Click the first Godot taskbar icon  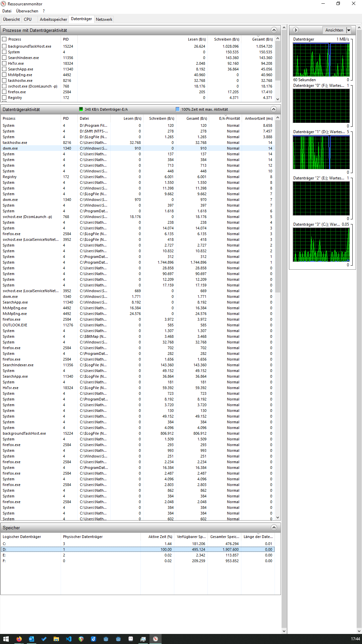pos(106,639)
